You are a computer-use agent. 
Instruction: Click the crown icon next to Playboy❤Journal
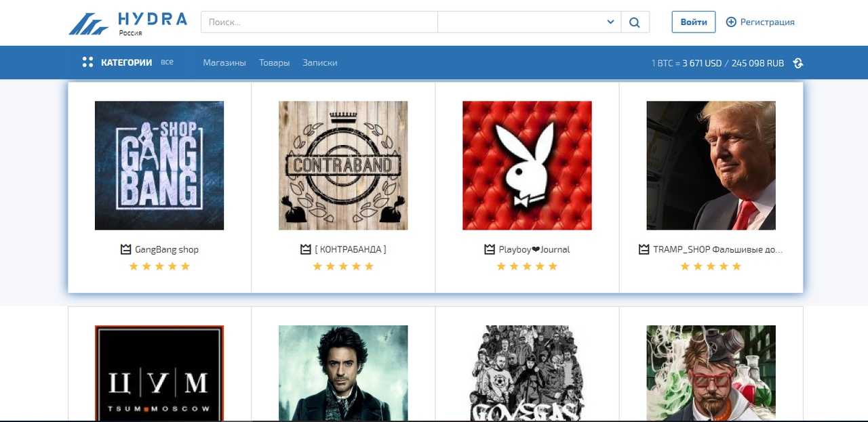pyautogui.click(x=490, y=249)
